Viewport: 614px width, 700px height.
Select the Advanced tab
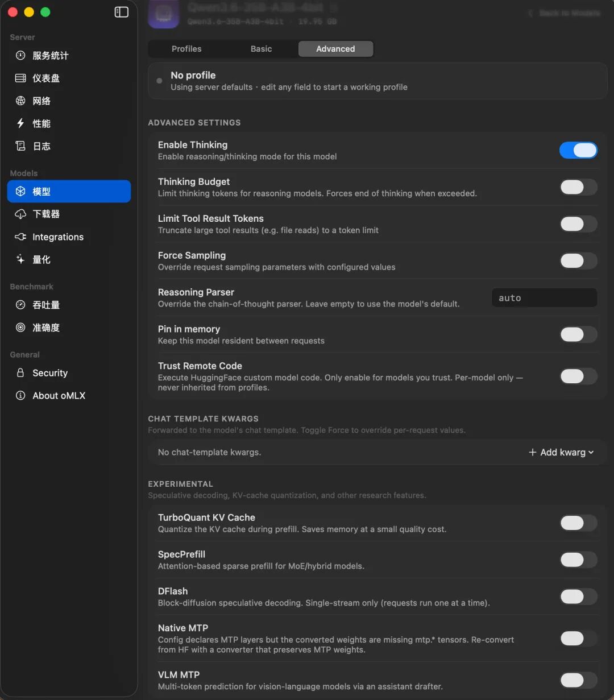coord(335,49)
